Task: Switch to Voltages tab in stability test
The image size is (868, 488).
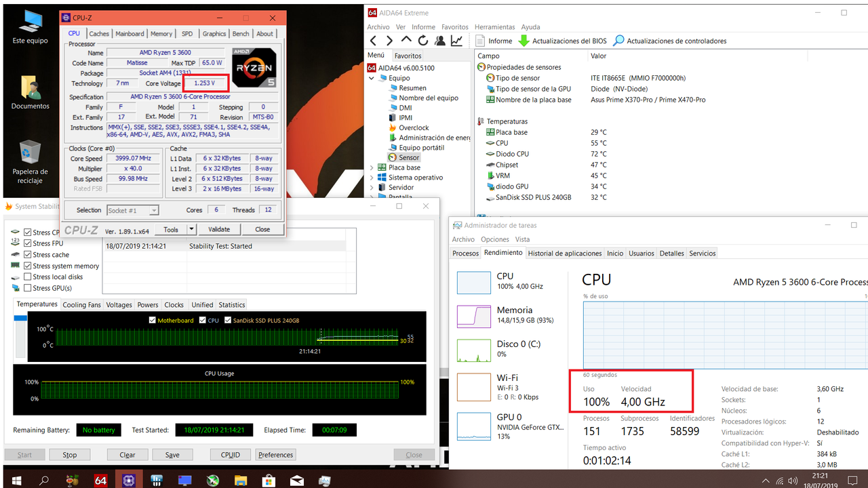Action: (119, 305)
